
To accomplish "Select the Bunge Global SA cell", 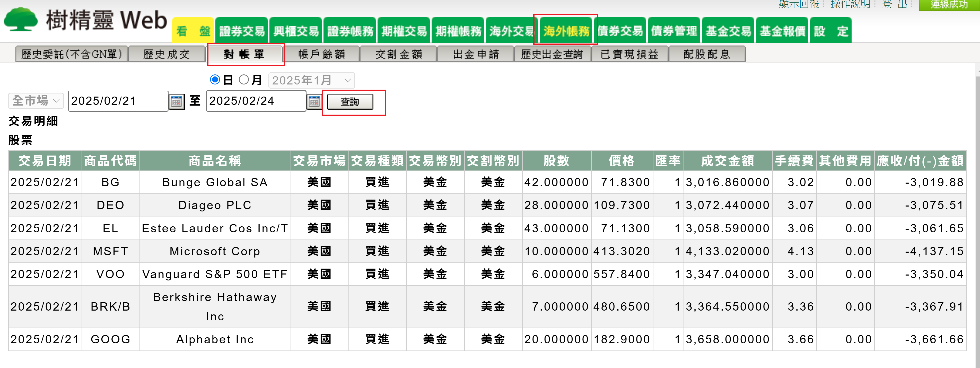I will [x=215, y=182].
